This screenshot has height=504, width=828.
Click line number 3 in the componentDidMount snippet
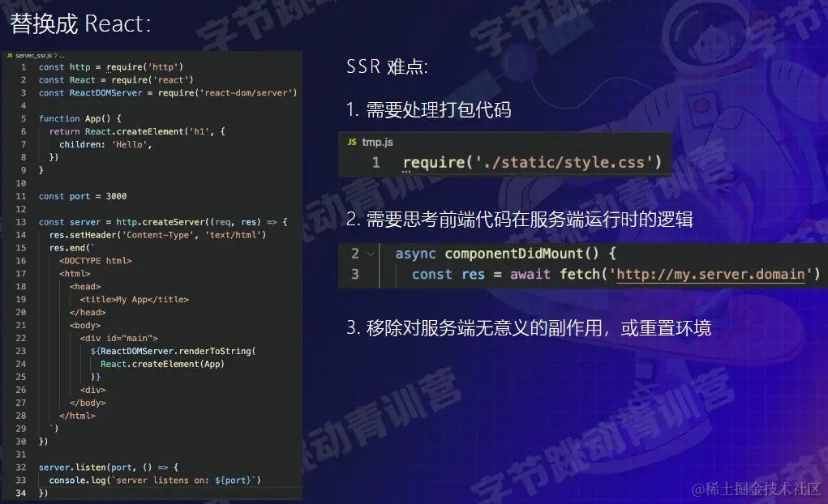(355, 275)
